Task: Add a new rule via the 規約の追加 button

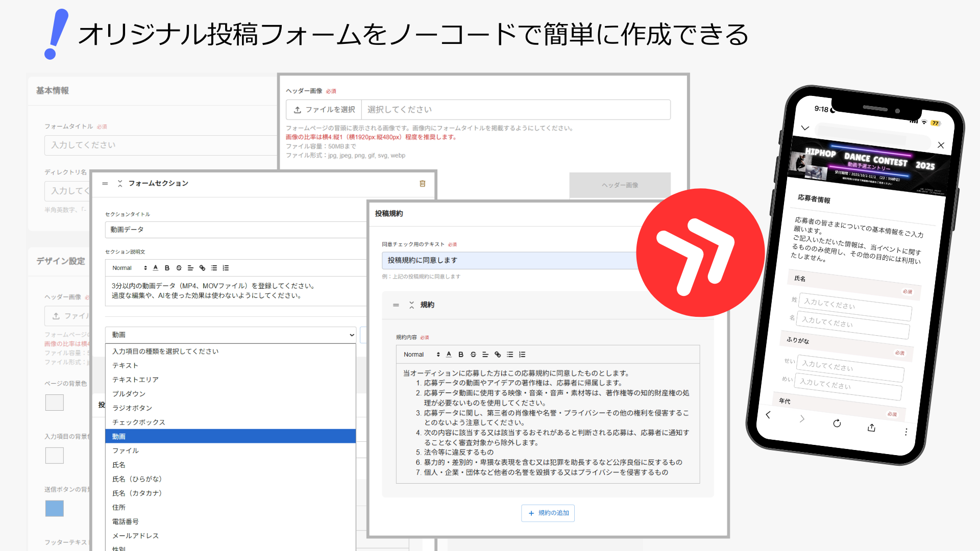Action: coord(548,513)
